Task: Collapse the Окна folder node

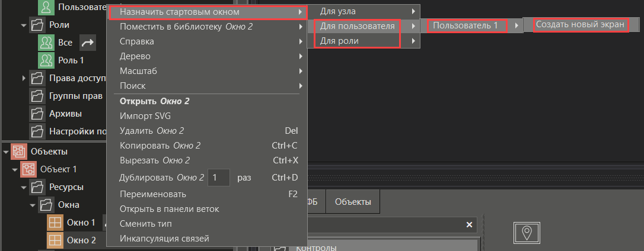Action: tap(33, 205)
